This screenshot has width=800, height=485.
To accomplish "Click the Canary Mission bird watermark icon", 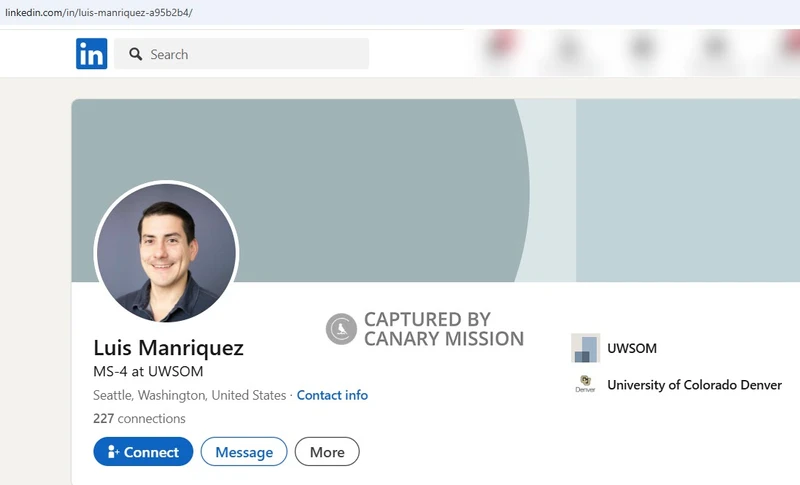I will pos(341,329).
